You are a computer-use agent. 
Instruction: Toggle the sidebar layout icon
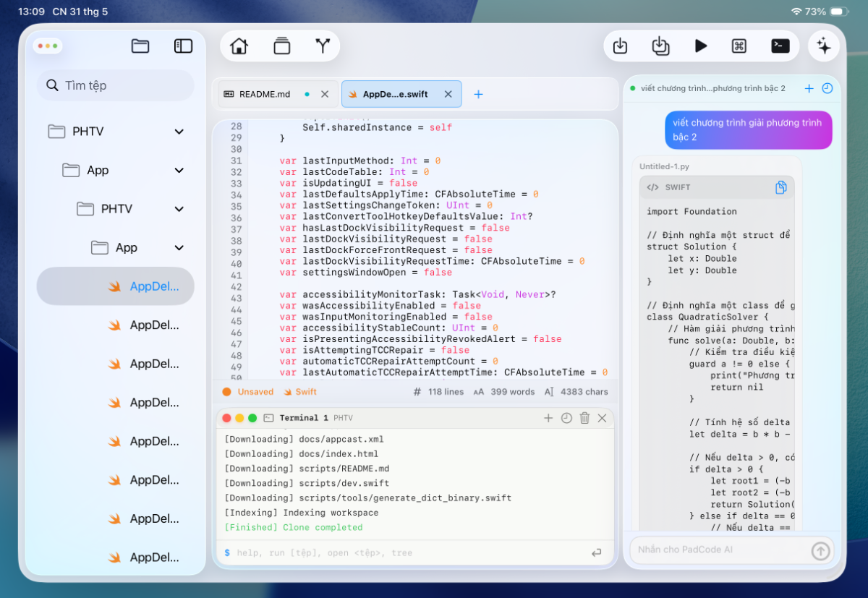184,46
